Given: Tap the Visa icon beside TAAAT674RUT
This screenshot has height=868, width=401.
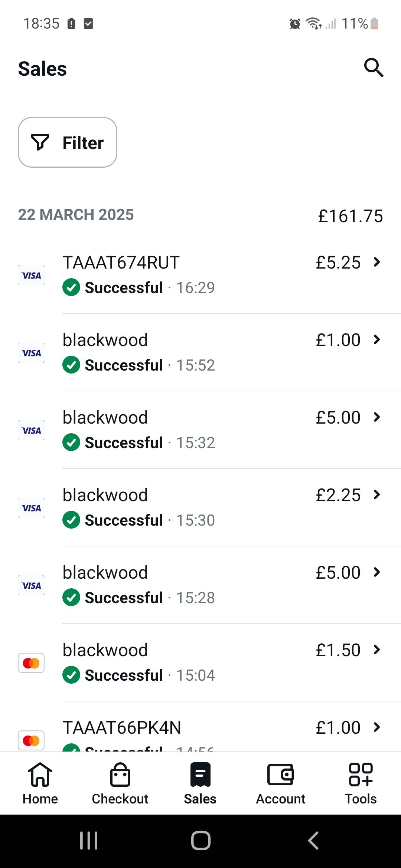Looking at the screenshot, I should 31,275.
